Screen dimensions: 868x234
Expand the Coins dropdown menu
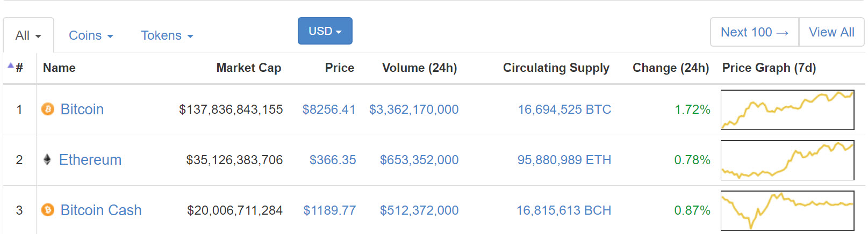[x=91, y=35]
